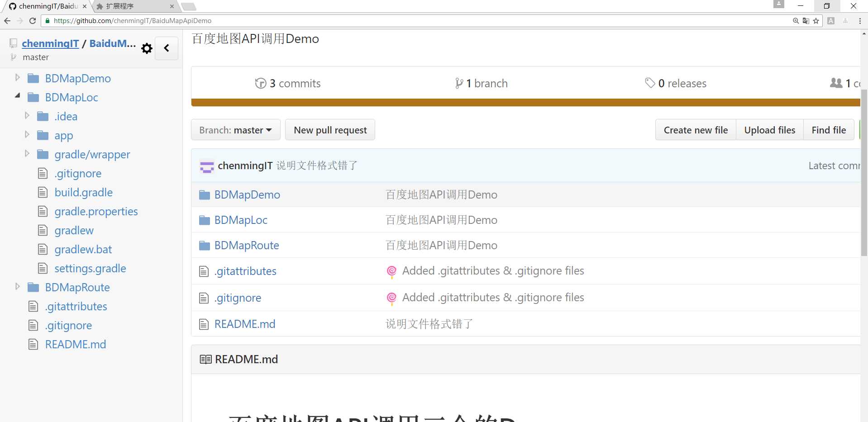Select .gitattributes in the sidebar tree
Image resolution: width=868 pixels, height=422 pixels.
[76, 307]
